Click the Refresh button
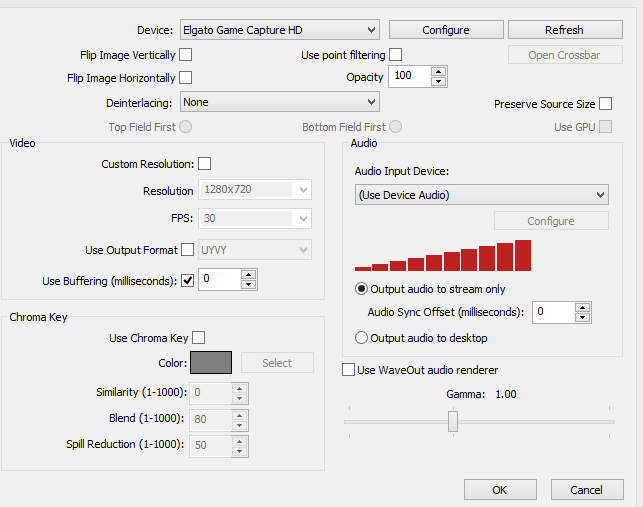643x507 pixels. point(565,30)
